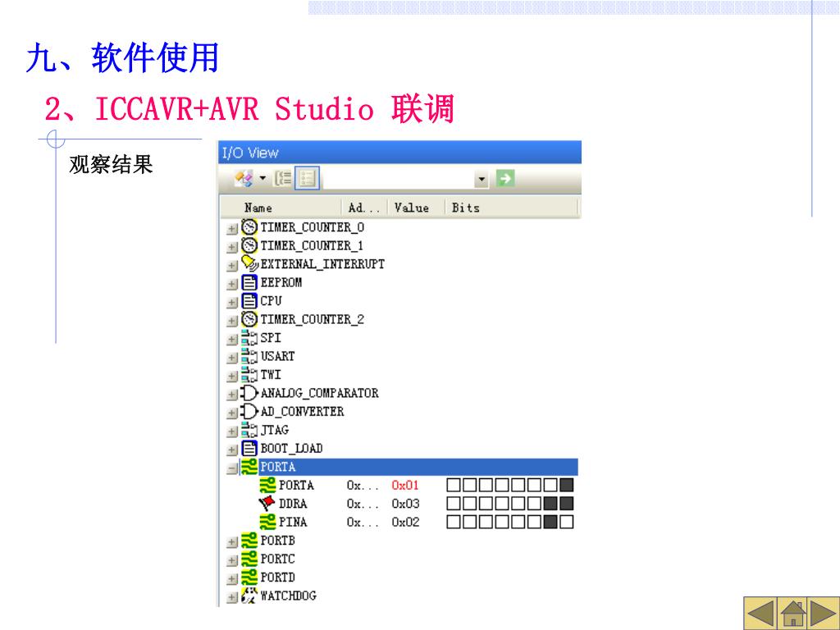Image resolution: width=840 pixels, height=630 pixels.
Task: Select the ANALOG_COMPARATOR label
Action: pyautogui.click(x=319, y=393)
